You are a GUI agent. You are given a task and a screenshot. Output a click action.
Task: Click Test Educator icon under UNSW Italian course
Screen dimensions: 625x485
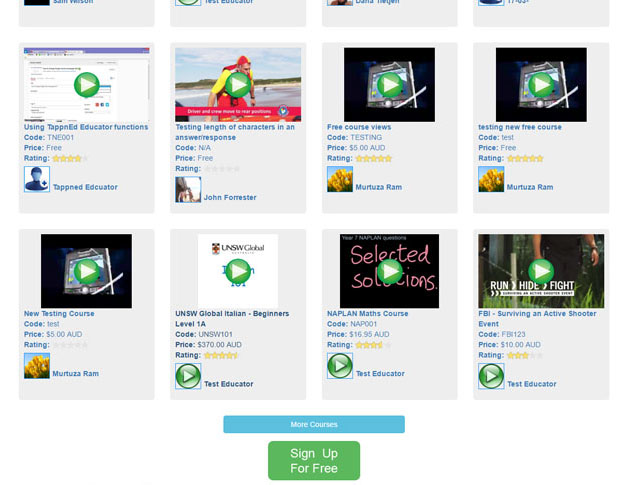pos(188,376)
